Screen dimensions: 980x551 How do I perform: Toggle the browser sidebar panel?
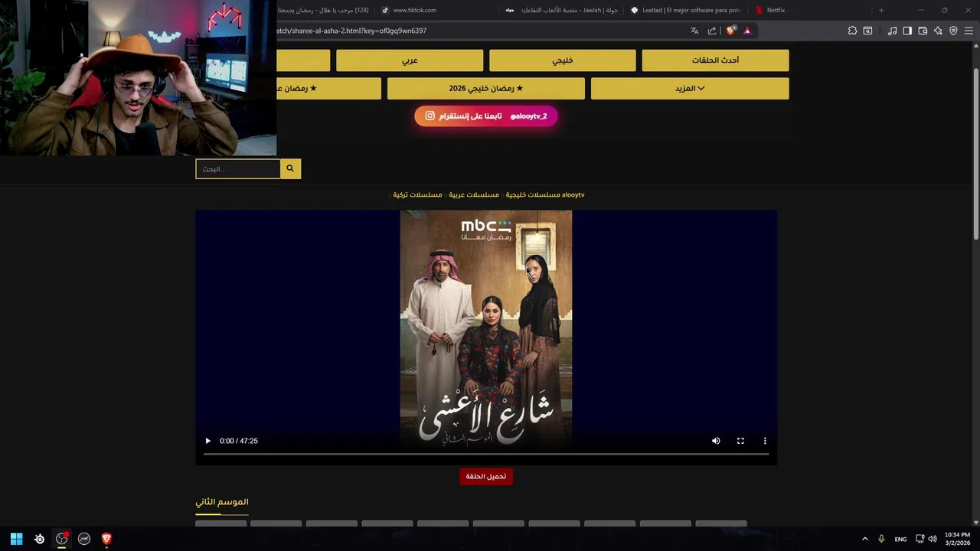tap(907, 31)
